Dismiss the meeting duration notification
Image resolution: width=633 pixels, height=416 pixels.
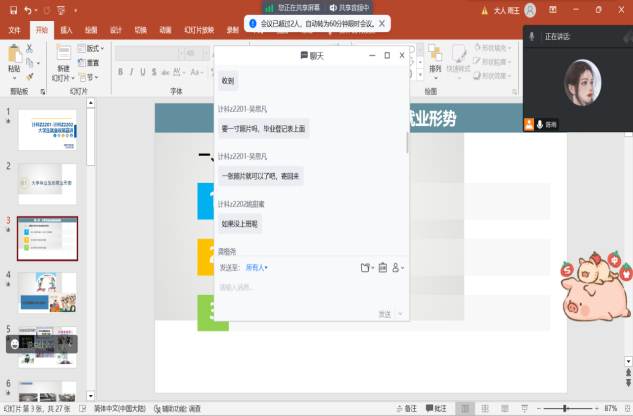click(382, 23)
